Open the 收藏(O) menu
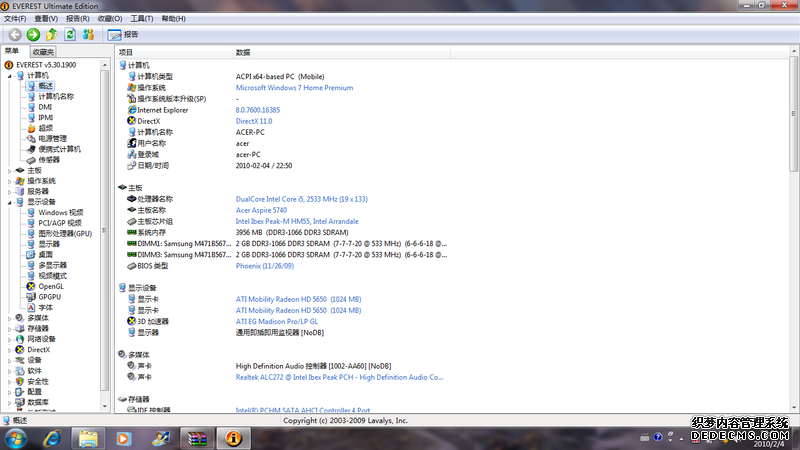This screenshot has height=450, width=800. (x=110, y=18)
